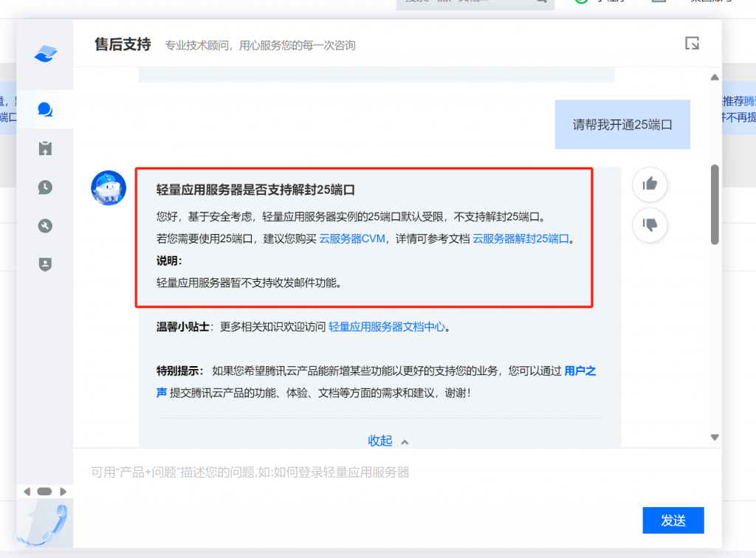The width and height of the screenshot is (756, 558).
Task: Click the sidebar horizontal scrollbar thumb
Action: click(44, 492)
